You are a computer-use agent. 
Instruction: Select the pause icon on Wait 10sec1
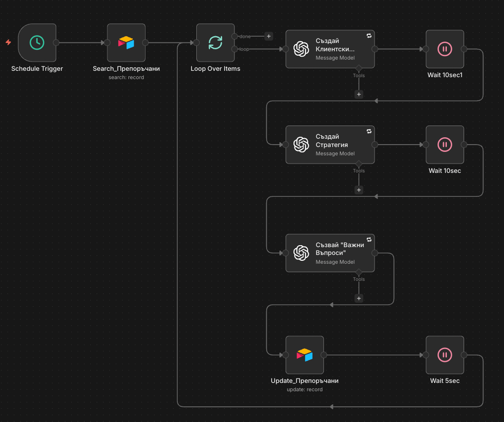click(x=445, y=49)
